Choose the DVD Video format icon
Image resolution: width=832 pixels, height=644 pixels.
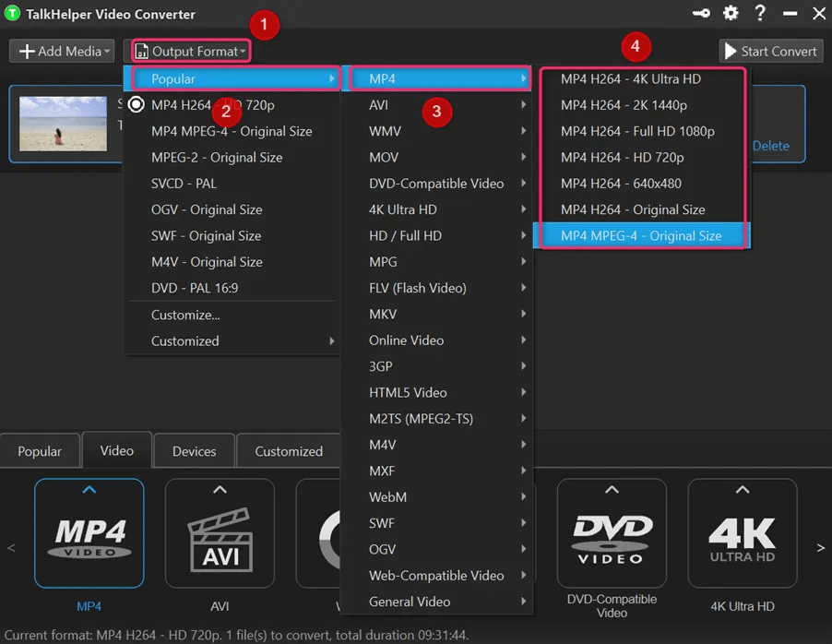pyautogui.click(x=612, y=533)
